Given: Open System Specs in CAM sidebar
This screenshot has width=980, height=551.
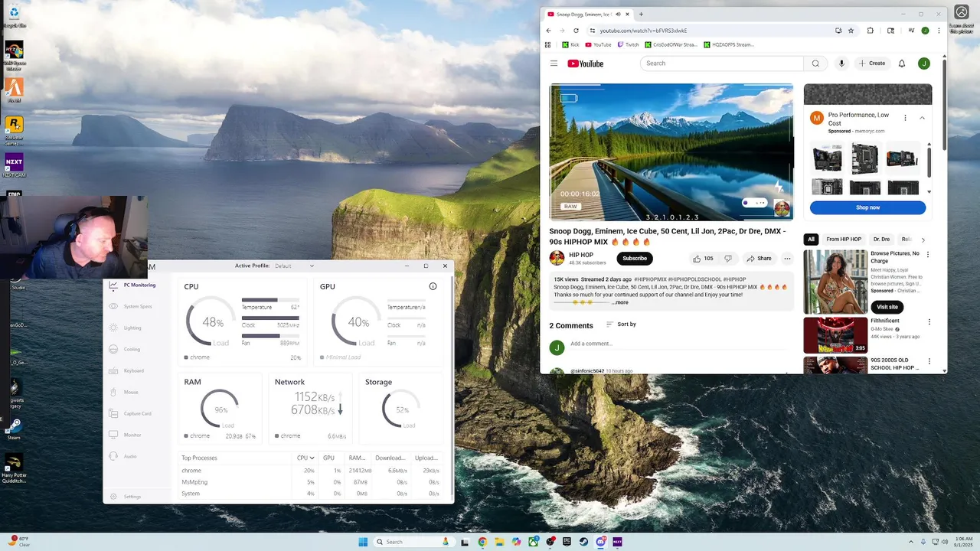Looking at the screenshot, I should pyautogui.click(x=131, y=306).
